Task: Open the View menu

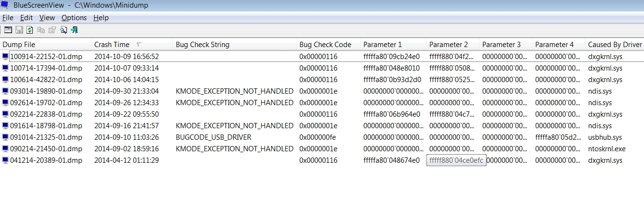Action: click(x=47, y=18)
